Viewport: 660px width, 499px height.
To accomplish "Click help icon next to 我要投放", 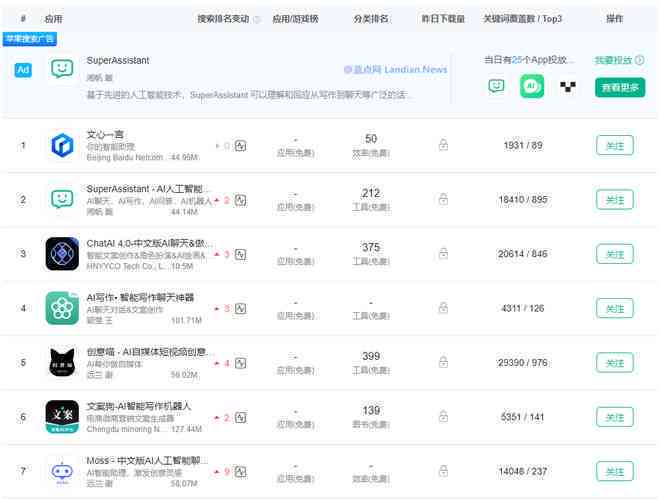I will 640,60.
